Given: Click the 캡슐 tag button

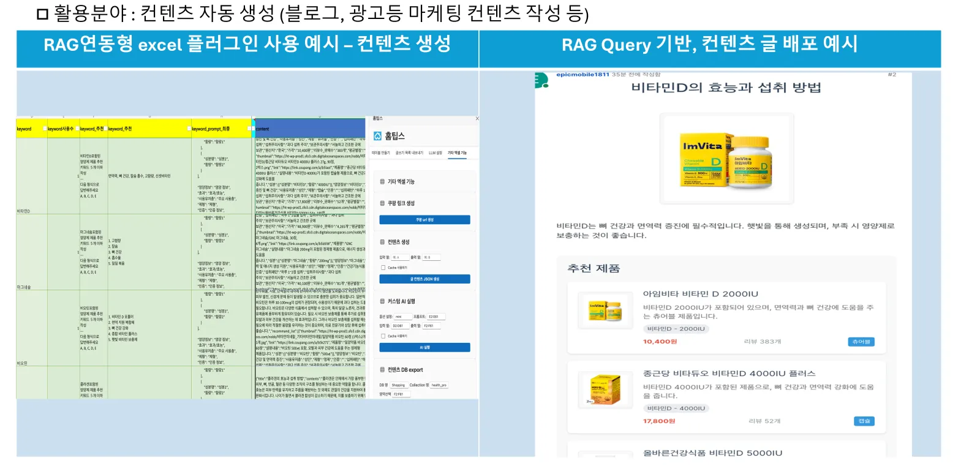Looking at the screenshot, I should [864, 421].
